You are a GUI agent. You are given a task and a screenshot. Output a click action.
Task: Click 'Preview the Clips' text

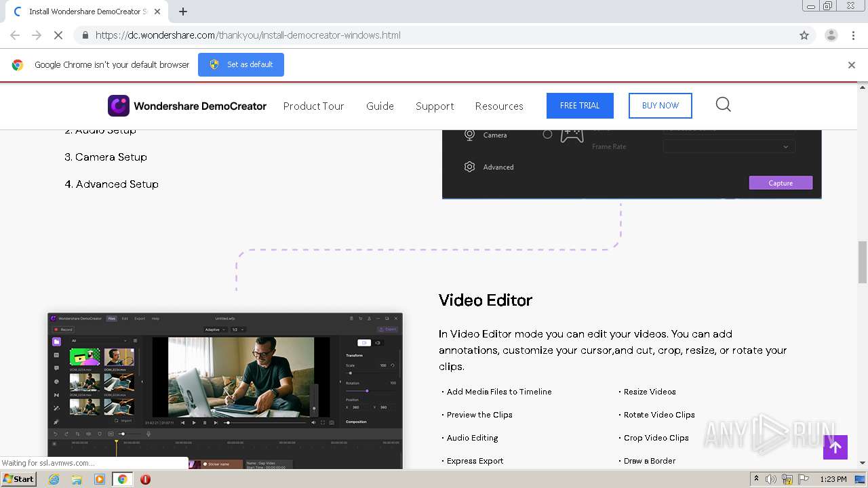coord(479,415)
